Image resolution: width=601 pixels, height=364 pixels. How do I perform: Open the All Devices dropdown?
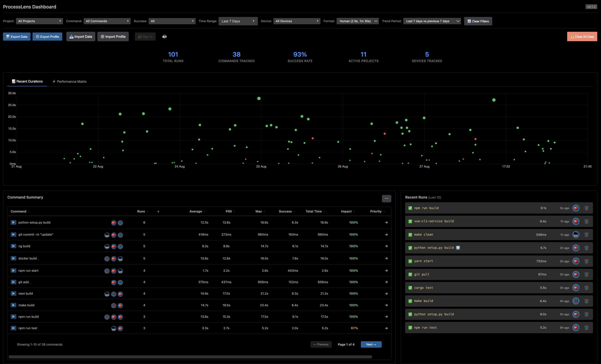pyautogui.click(x=297, y=21)
